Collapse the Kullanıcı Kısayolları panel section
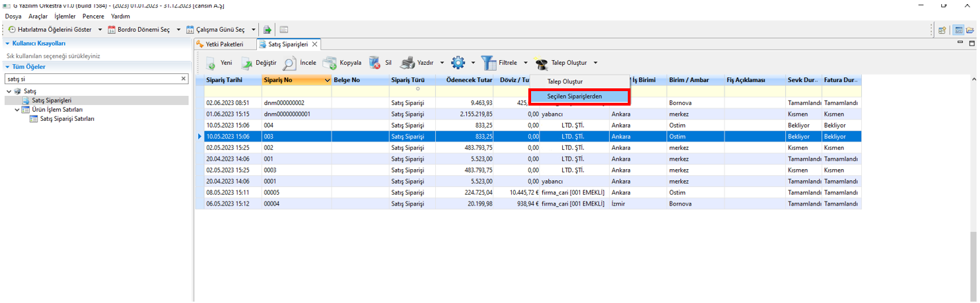Screen dimensions: 980x303 click(x=7, y=43)
